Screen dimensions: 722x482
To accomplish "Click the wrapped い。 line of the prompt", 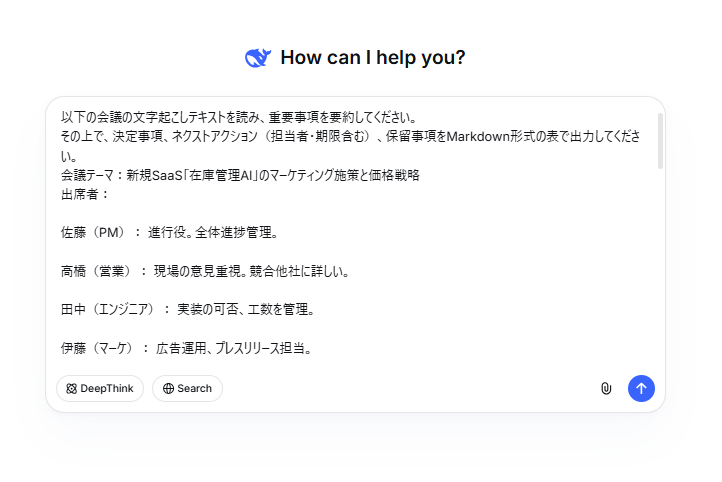I will [70, 156].
